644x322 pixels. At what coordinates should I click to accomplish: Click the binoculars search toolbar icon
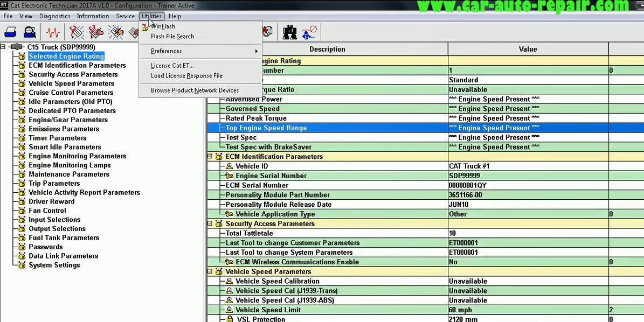290,32
